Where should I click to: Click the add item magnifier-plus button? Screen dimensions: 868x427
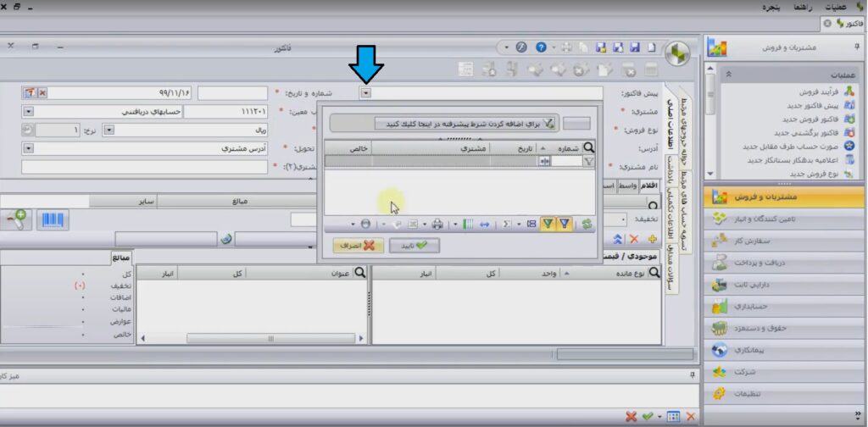[17, 220]
